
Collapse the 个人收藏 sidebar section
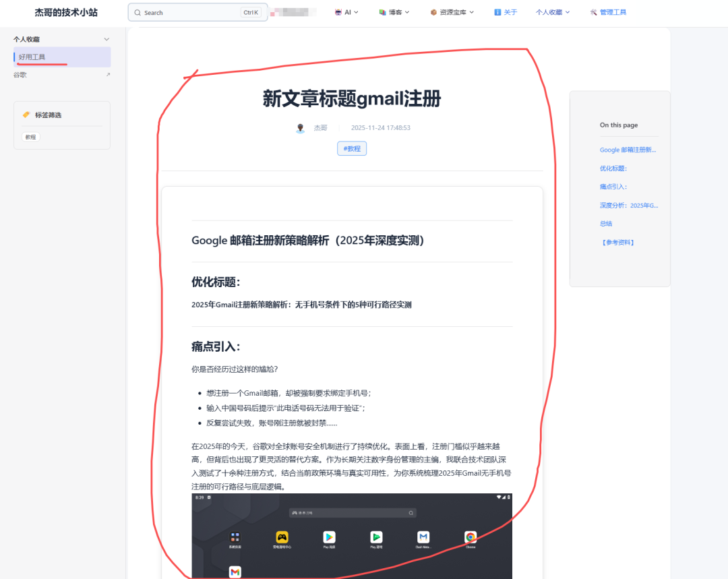(106, 38)
